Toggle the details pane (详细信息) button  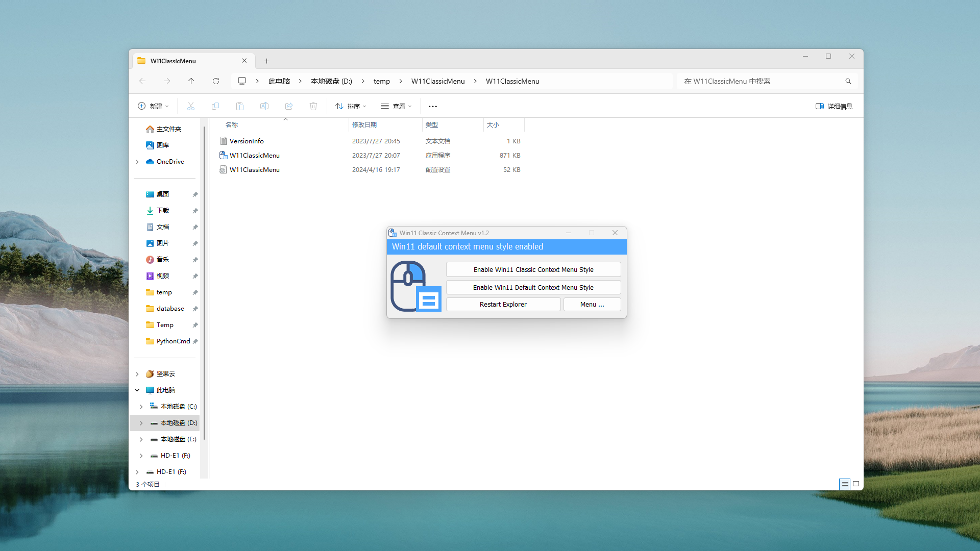click(x=834, y=106)
